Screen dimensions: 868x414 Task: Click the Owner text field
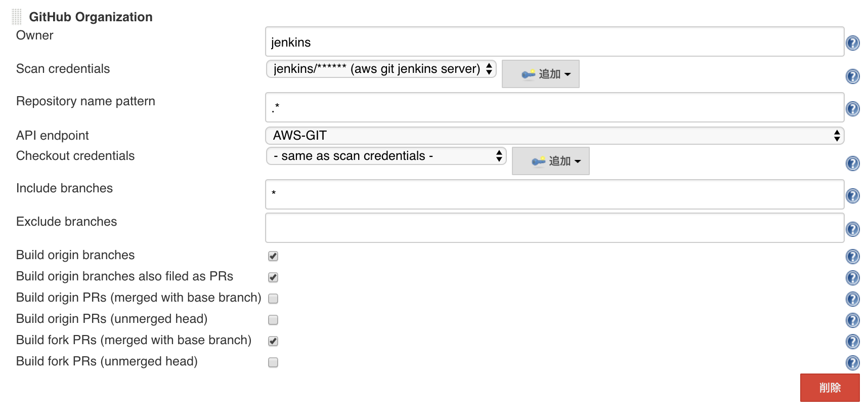pos(554,42)
